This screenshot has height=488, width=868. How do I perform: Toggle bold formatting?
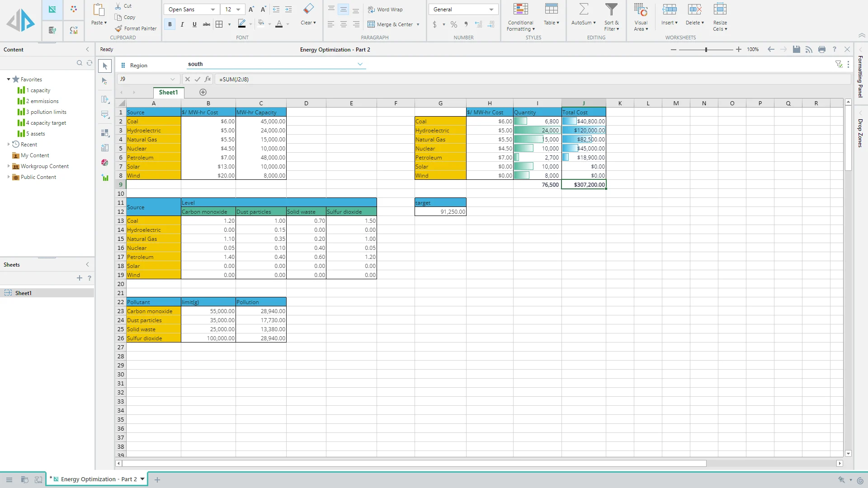coord(170,24)
